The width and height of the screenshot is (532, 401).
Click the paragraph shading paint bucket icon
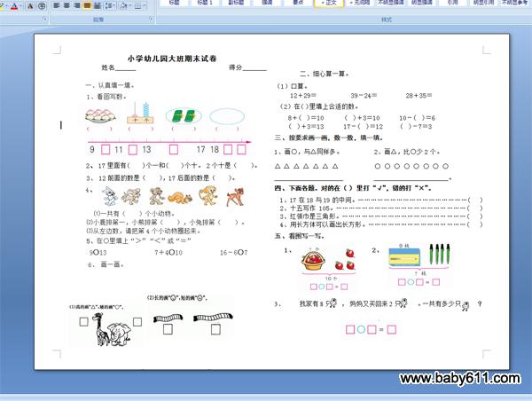(123, 5)
